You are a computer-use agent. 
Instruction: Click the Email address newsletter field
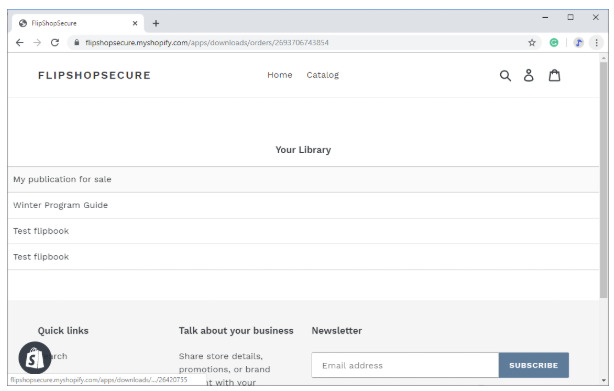405,366
